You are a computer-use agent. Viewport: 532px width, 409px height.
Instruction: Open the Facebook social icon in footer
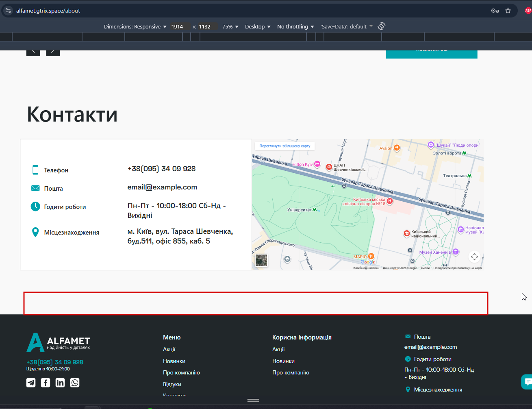(46, 383)
